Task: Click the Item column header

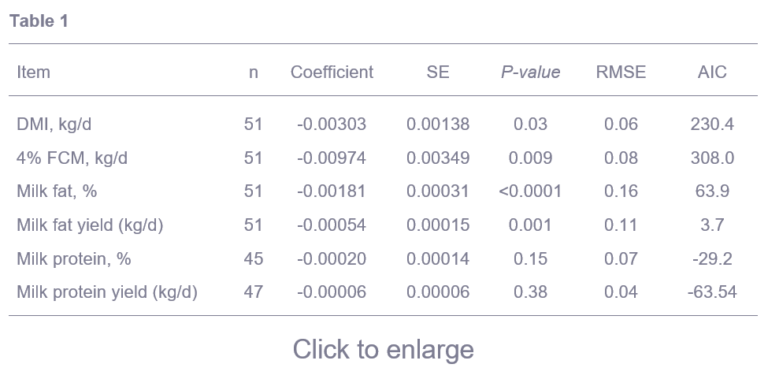Action: (x=33, y=72)
